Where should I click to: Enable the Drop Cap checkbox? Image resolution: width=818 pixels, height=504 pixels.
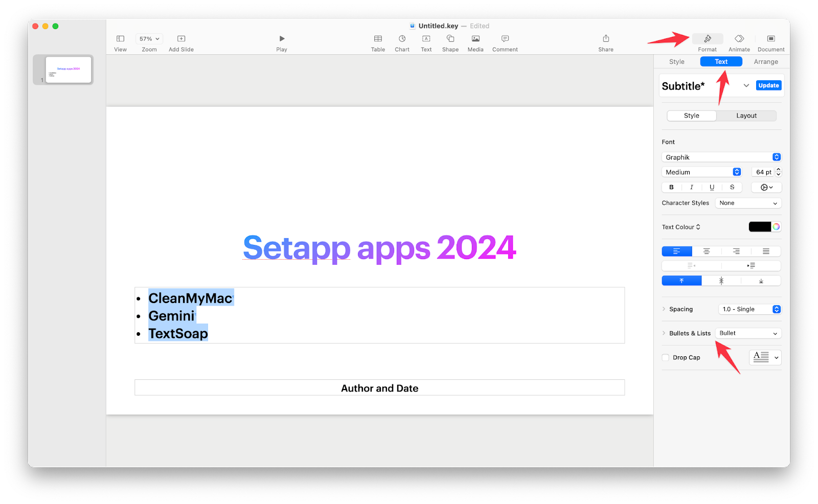point(665,357)
